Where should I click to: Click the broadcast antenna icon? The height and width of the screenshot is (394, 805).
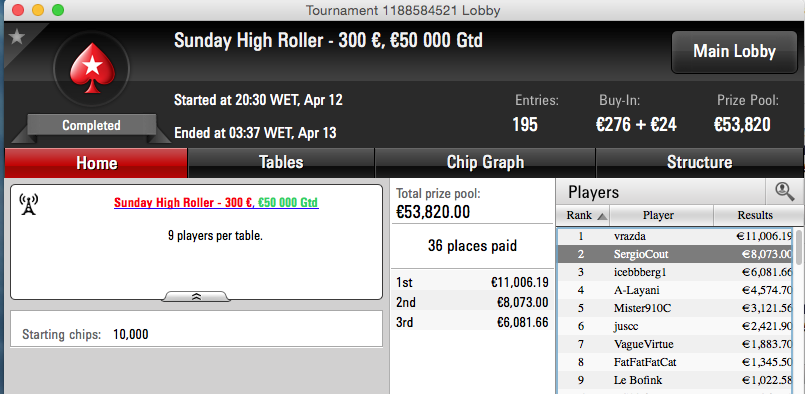pyautogui.click(x=28, y=204)
